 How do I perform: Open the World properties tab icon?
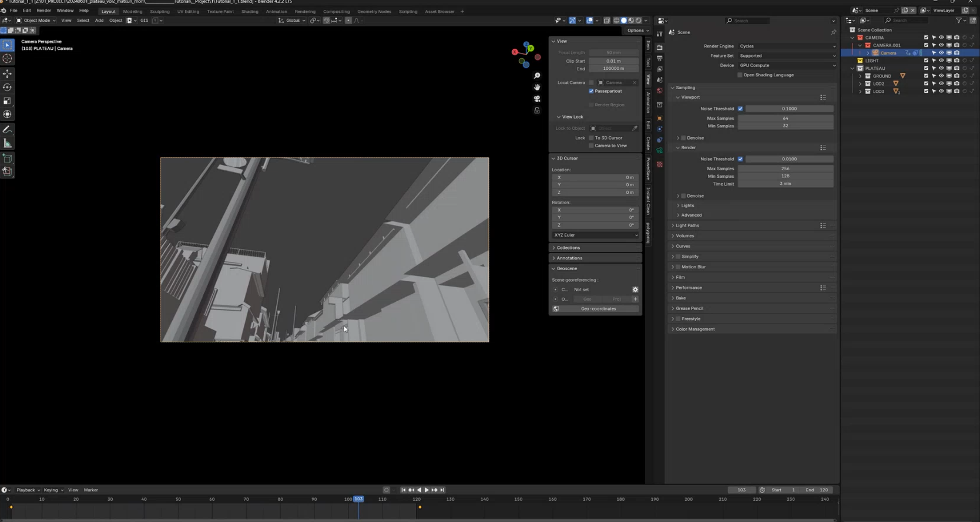point(659,91)
